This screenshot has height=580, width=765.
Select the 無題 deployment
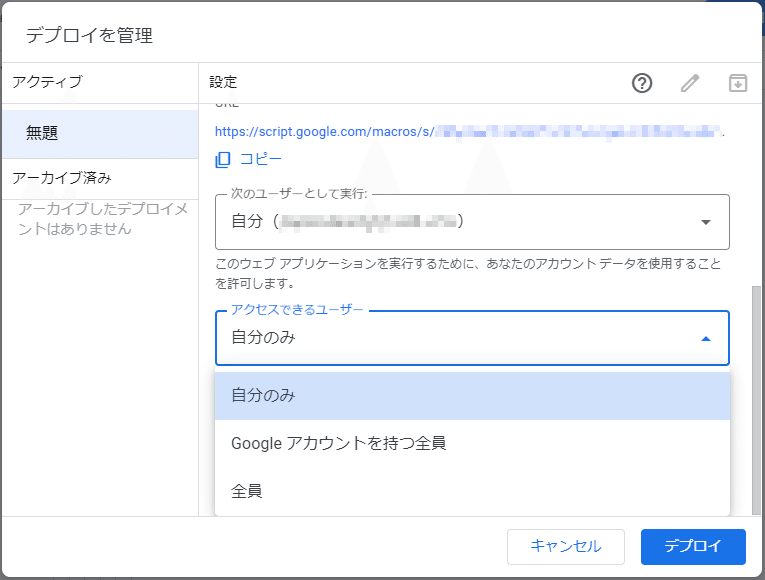(100, 134)
